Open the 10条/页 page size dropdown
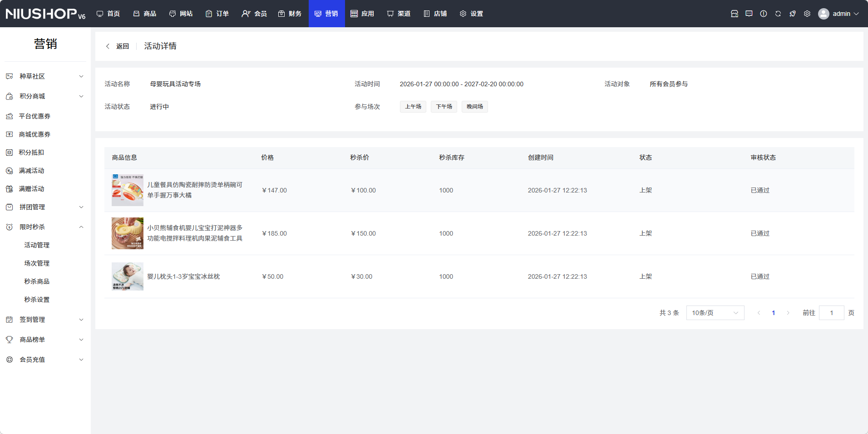Viewport: 868px width, 434px height. pyautogui.click(x=715, y=313)
